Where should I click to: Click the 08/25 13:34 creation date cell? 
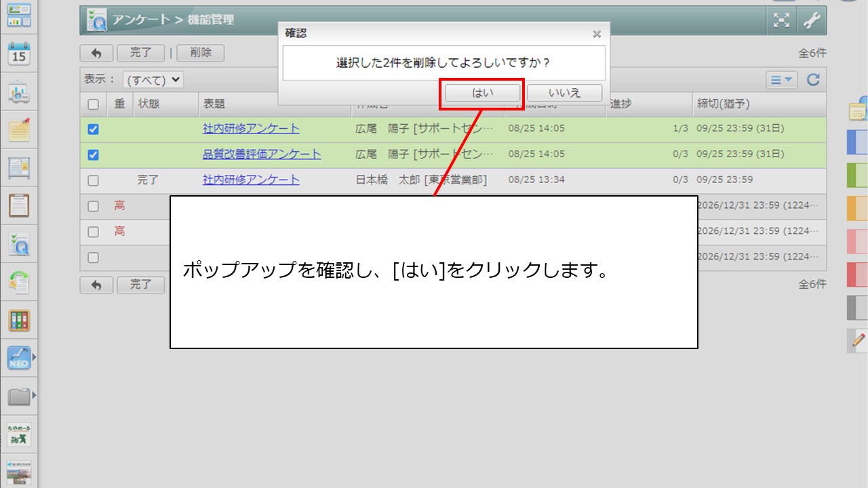pyautogui.click(x=536, y=180)
